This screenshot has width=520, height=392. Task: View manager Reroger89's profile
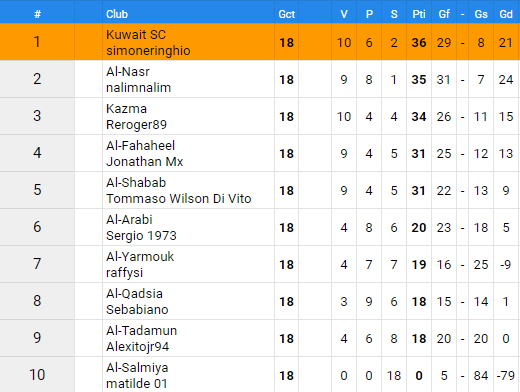pyautogui.click(x=136, y=125)
